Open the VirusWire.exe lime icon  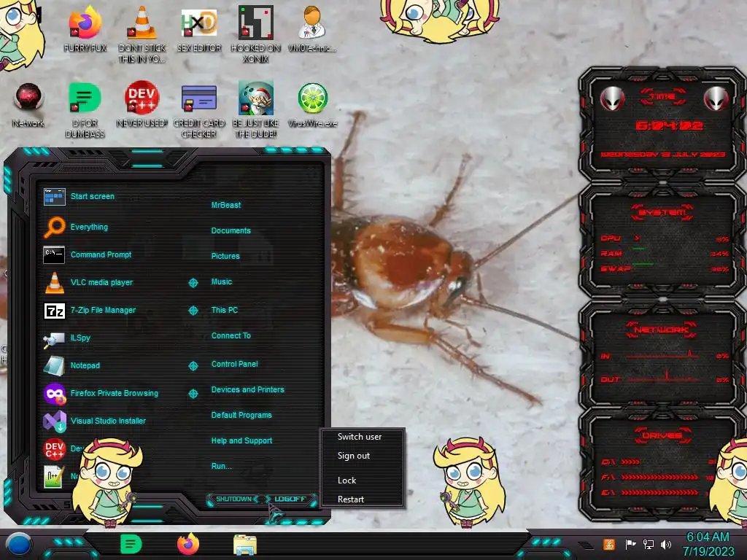coord(312,105)
